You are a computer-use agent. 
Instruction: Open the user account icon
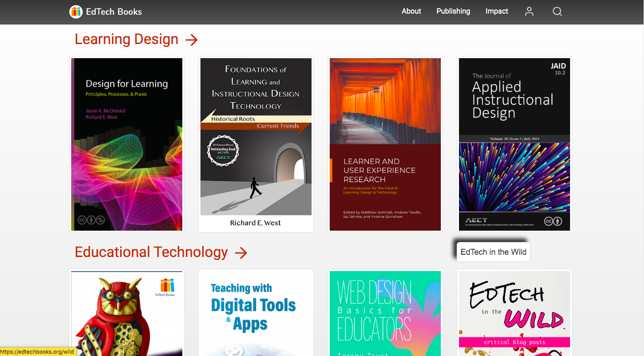point(529,12)
